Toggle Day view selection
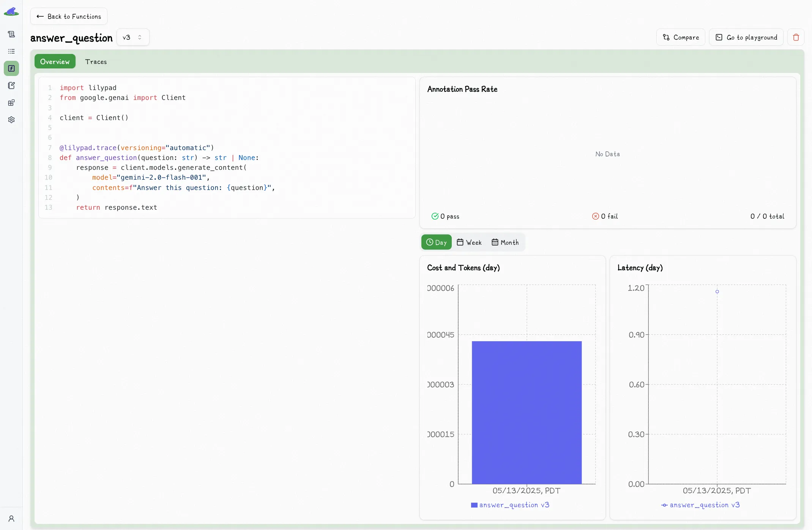Screen dimensions: 812x530 [x=436, y=242]
